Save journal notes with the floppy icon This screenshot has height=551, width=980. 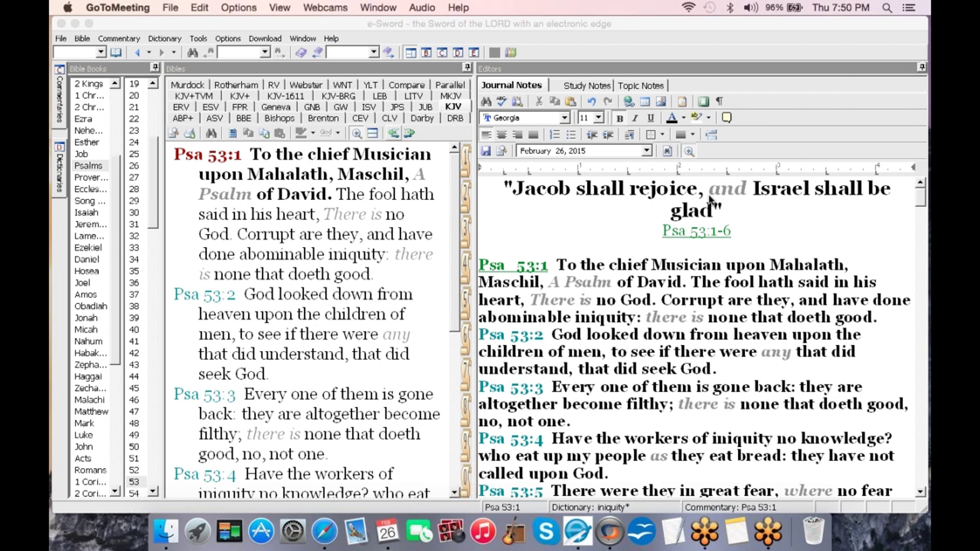point(486,151)
